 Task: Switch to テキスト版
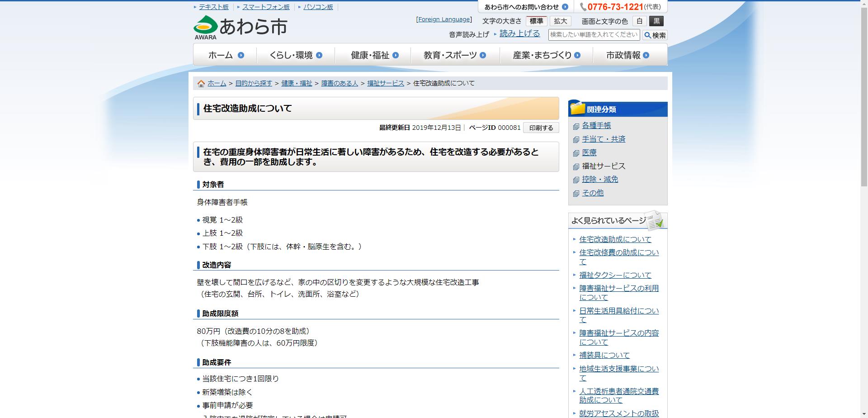[x=214, y=7]
